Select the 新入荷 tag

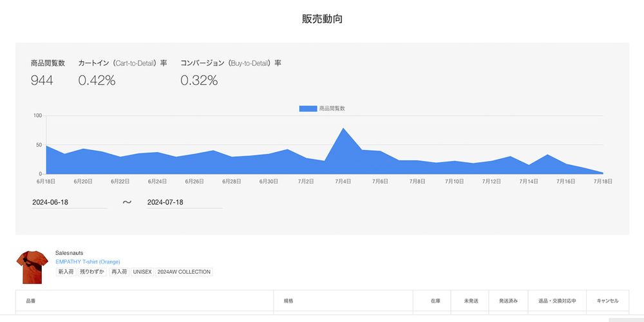pyautogui.click(x=66, y=272)
